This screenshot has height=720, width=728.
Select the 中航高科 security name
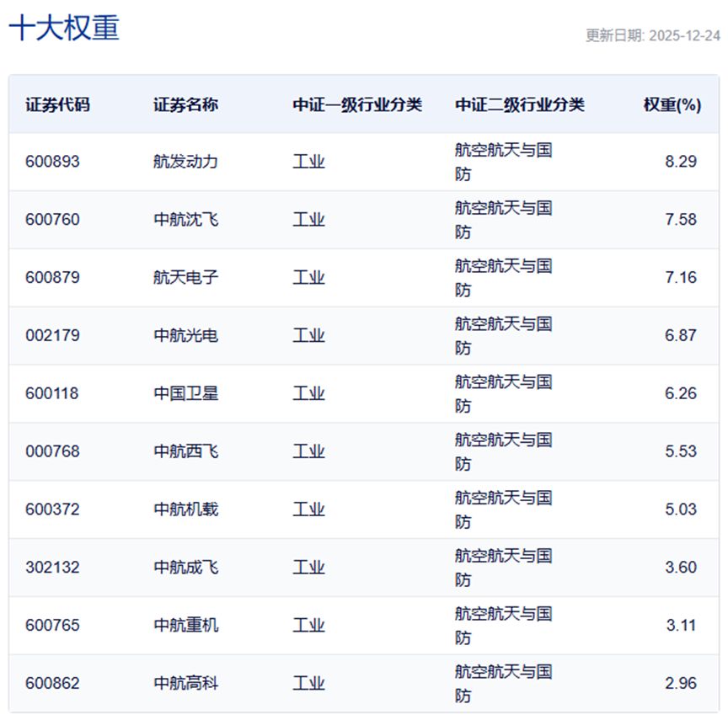pos(185,684)
